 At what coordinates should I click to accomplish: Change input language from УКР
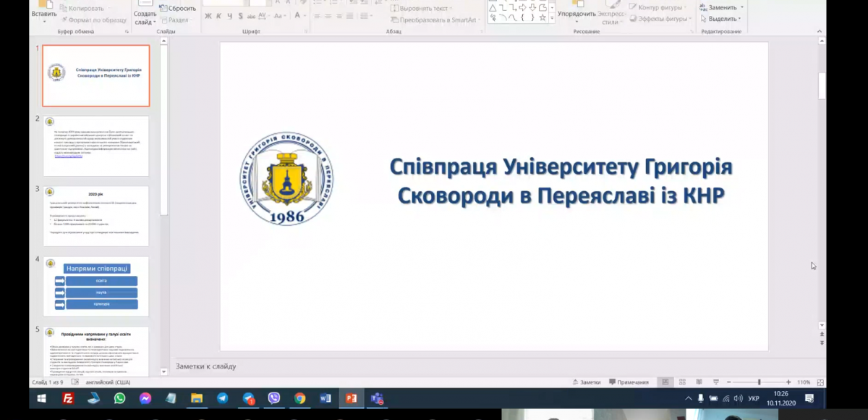753,398
